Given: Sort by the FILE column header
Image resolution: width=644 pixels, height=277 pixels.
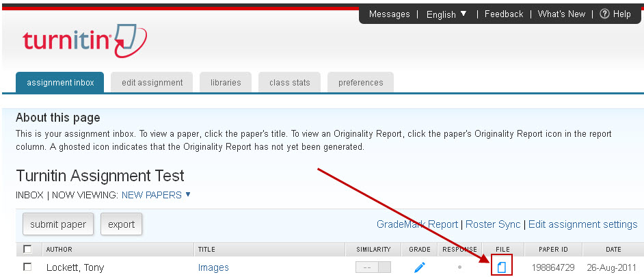Looking at the screenshot, I should [x=502, y=250].
